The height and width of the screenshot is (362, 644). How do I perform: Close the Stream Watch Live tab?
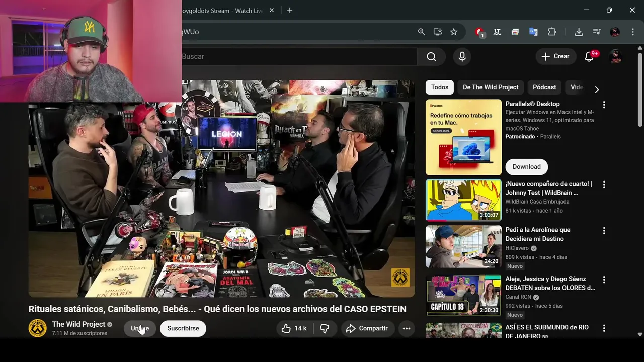[x=272, y=10]
